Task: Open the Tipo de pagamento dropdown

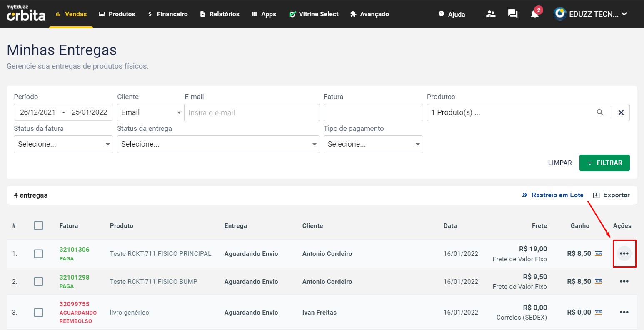Action: tap(373, 144)
